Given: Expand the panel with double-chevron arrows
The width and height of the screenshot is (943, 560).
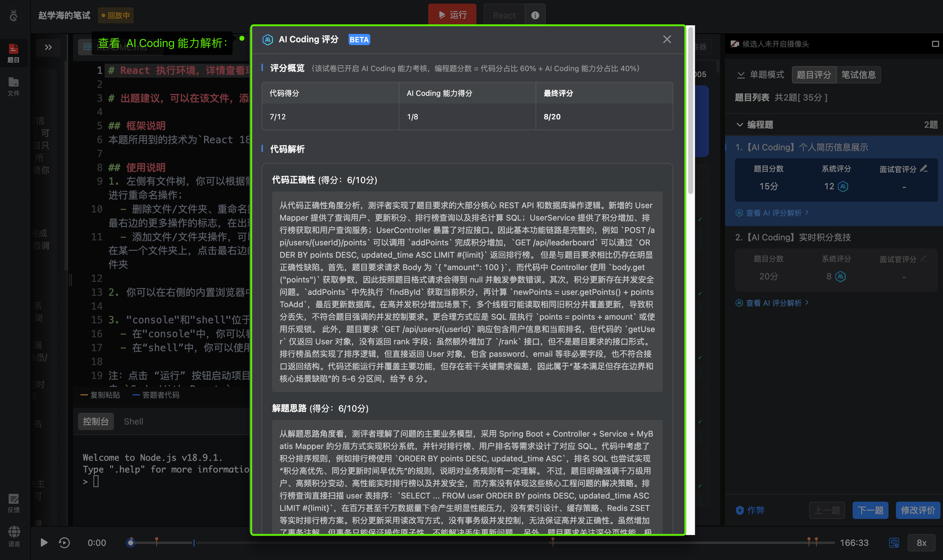Looking at the screenshot, I should (x=48, y=47).
